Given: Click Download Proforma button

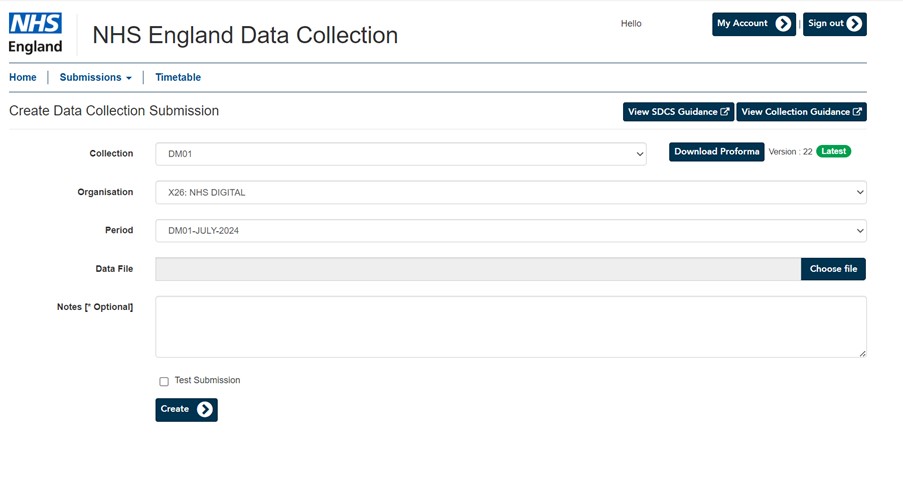Looking at the screenshot, I should [716, 152].
